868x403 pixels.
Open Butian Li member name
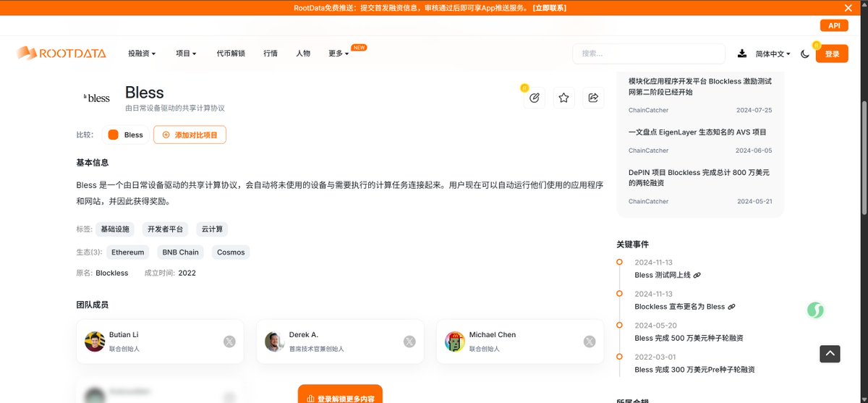point(124,335)
